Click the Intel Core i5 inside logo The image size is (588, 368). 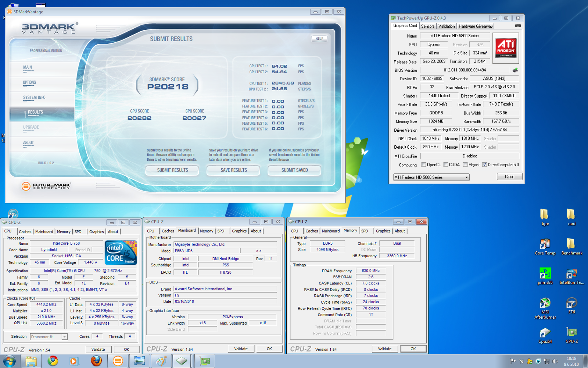(x=121, y=253)
